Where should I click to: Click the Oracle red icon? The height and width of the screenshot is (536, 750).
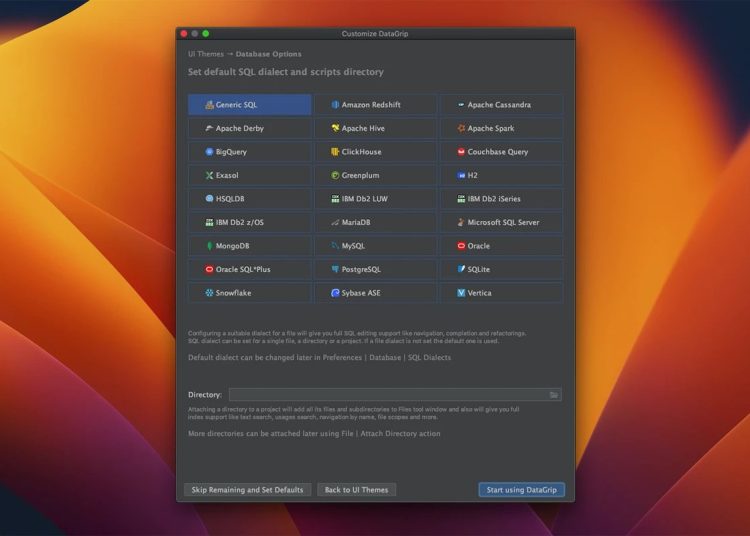[461, 246]
